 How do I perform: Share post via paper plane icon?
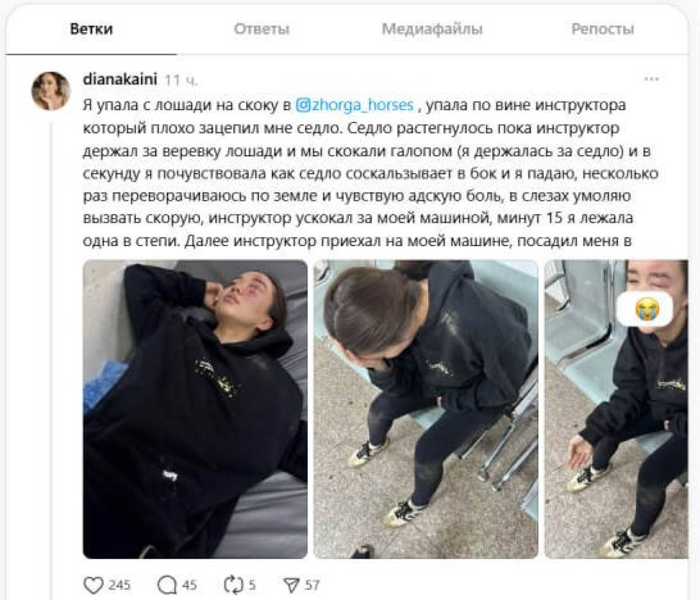290,584
